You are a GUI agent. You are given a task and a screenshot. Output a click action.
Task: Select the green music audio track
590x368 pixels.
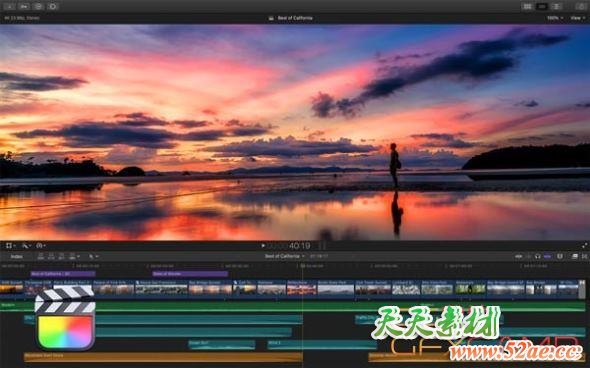coord(292,306)
